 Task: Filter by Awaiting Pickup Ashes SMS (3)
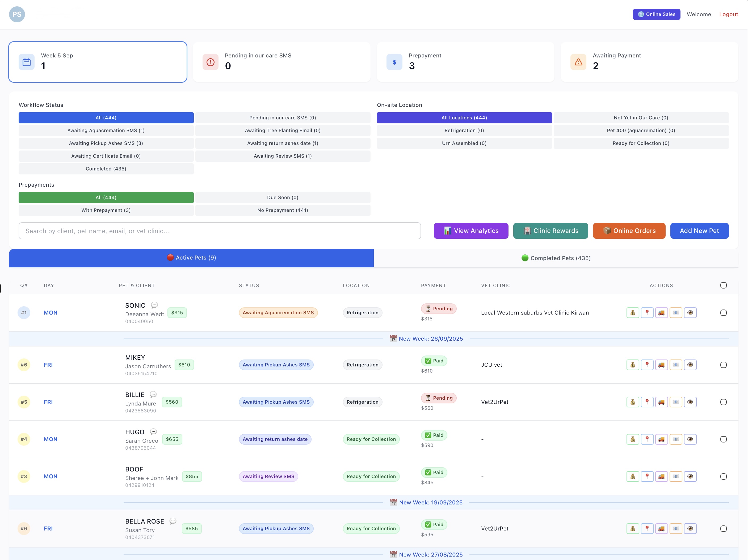[x=106, y=143]
